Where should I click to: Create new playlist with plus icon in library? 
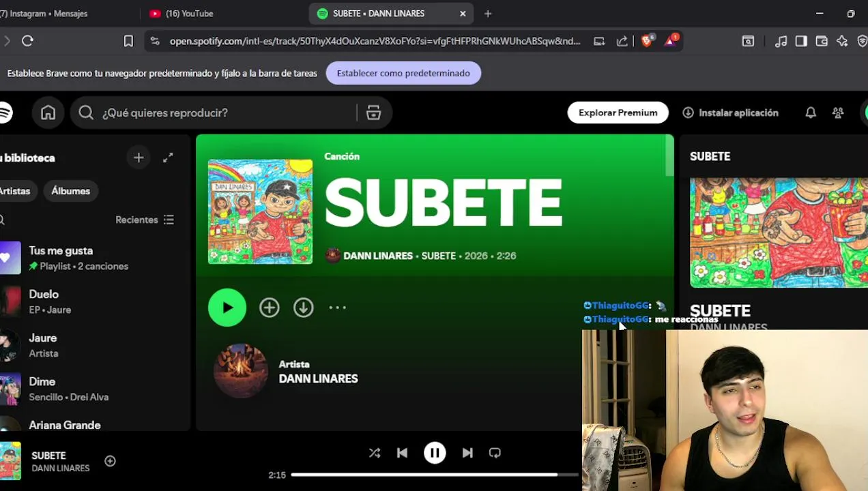tap(139, 158)
